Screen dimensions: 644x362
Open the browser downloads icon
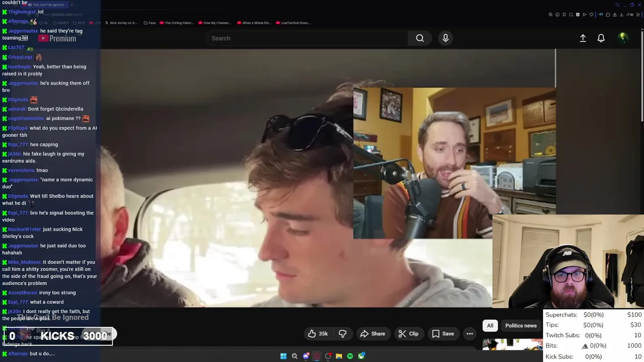point(621,15)
